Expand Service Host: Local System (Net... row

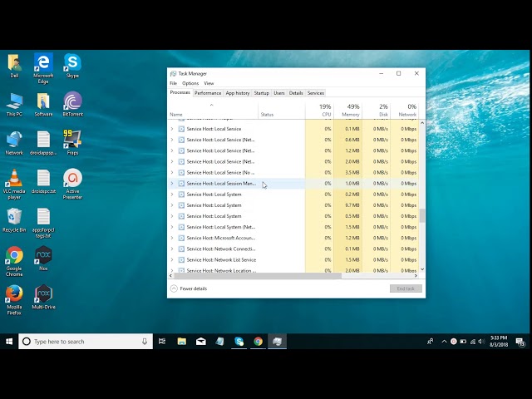pyautogui.click(x=172, y=227)
